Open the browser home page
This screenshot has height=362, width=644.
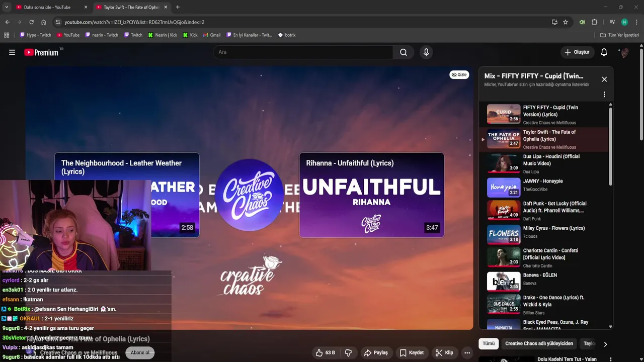(x=44, y=22)
